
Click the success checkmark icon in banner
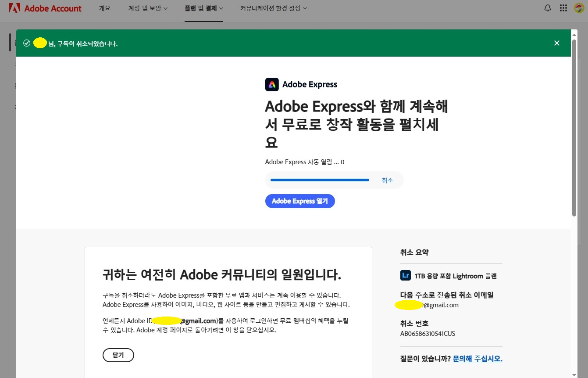(27, 43)
